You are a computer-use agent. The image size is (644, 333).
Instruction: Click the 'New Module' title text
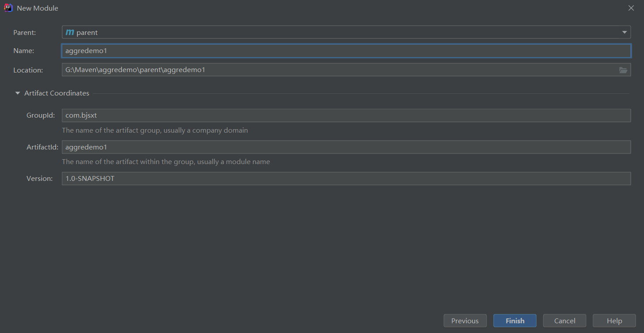[38, 8]
